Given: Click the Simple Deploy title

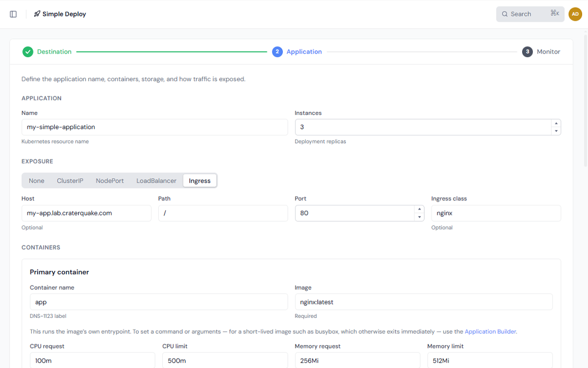Looking at the screenshot, I should pos(64,14).
